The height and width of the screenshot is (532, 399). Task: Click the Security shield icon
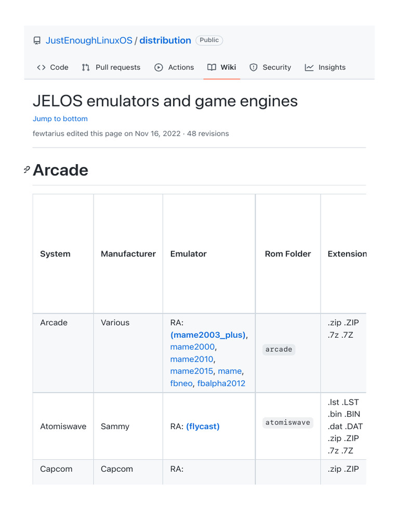click(254, 68)
